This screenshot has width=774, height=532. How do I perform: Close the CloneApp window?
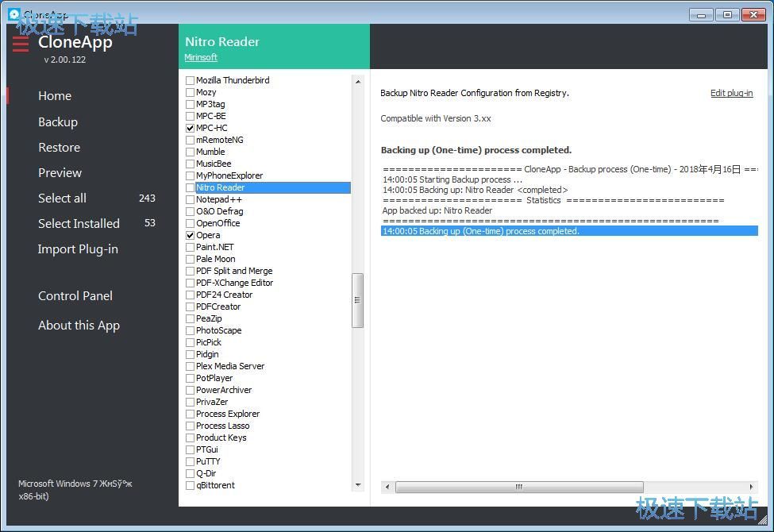754,15
